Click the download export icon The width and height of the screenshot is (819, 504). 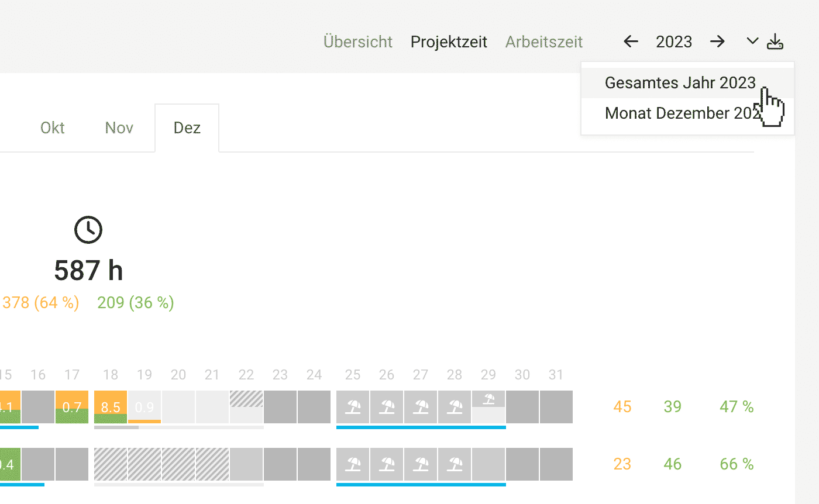[775, 42]
